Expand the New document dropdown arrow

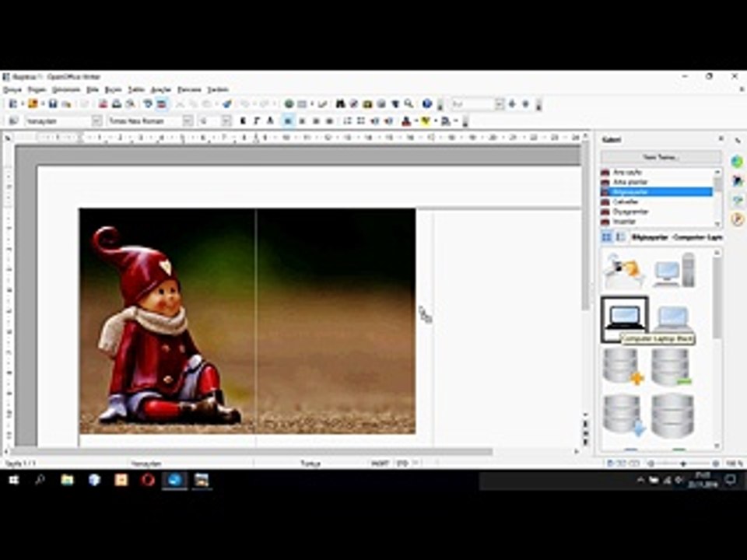coord(22,103)
